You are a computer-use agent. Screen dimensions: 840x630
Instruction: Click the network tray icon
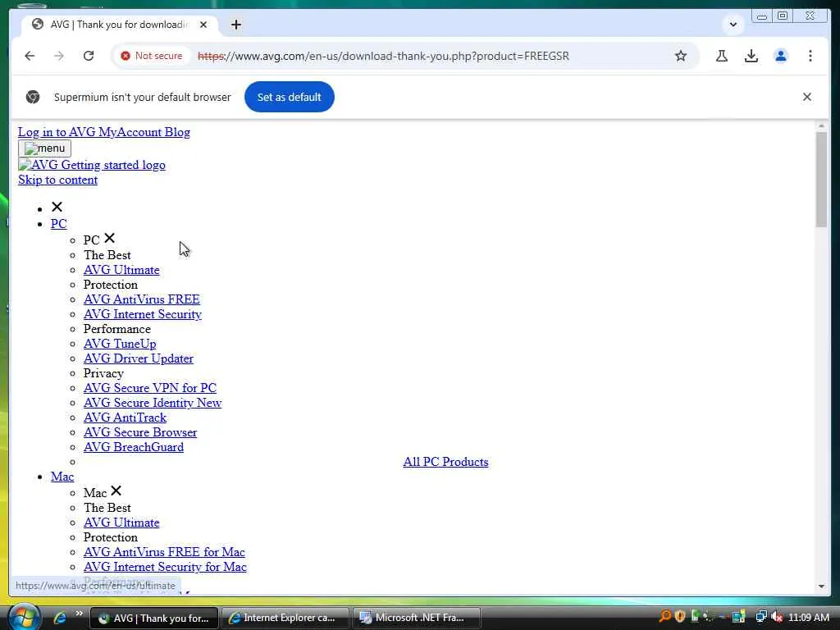tap(760, 617)
